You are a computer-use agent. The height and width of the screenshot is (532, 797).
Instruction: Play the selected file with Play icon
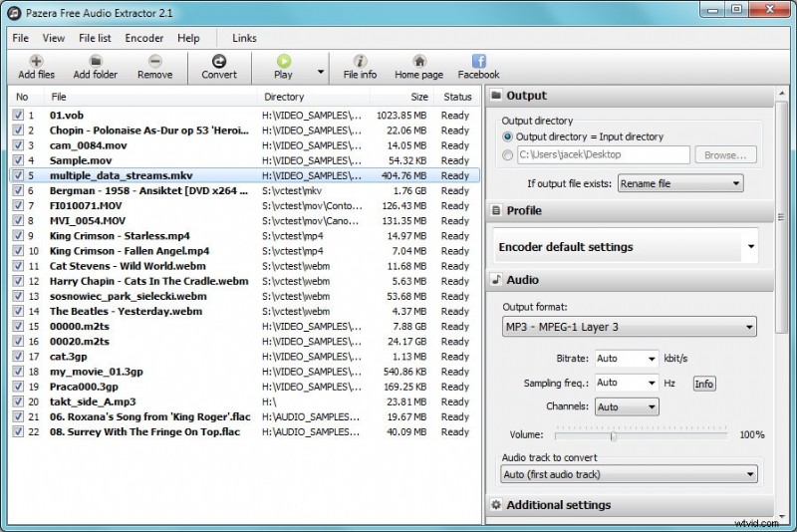283,61
